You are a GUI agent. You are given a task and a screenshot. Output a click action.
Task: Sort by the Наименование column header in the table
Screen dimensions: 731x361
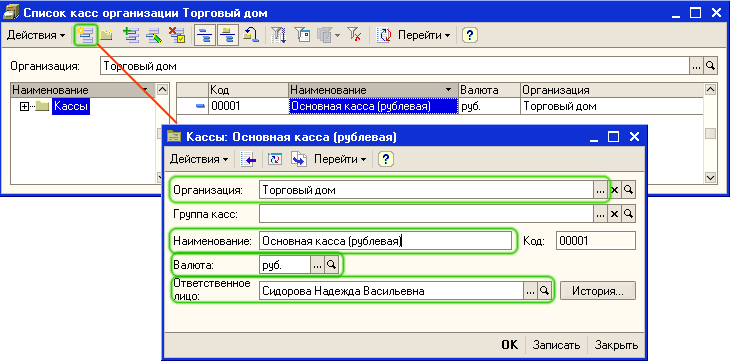point(373,90)
